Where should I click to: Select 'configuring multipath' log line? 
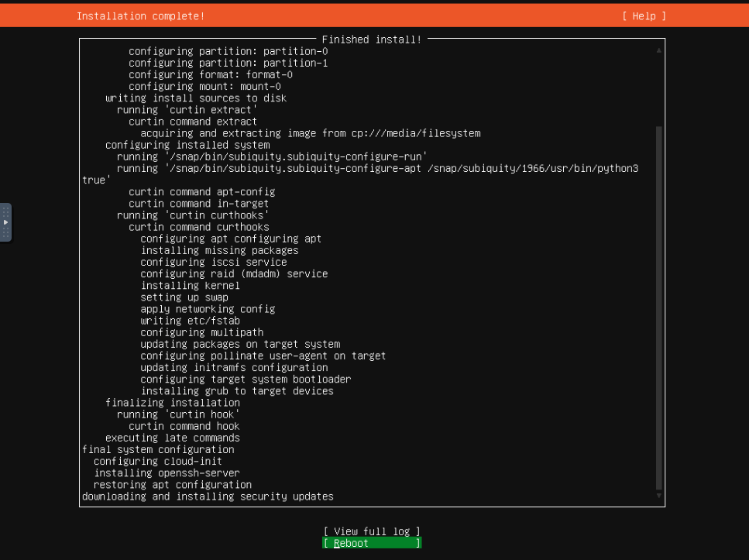click(x=202, y=332)
